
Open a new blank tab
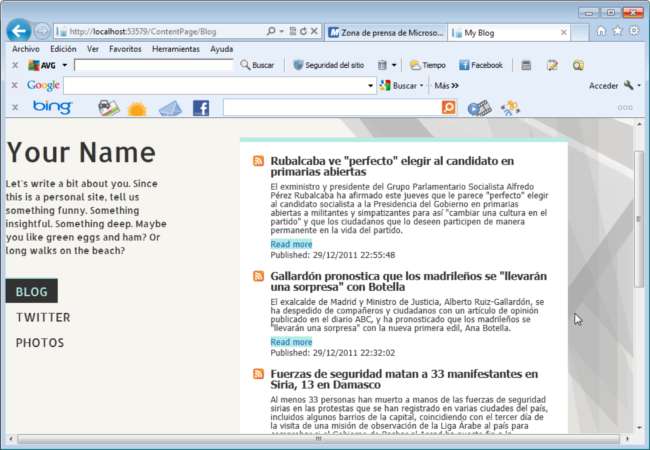click(x=580, y=33)
